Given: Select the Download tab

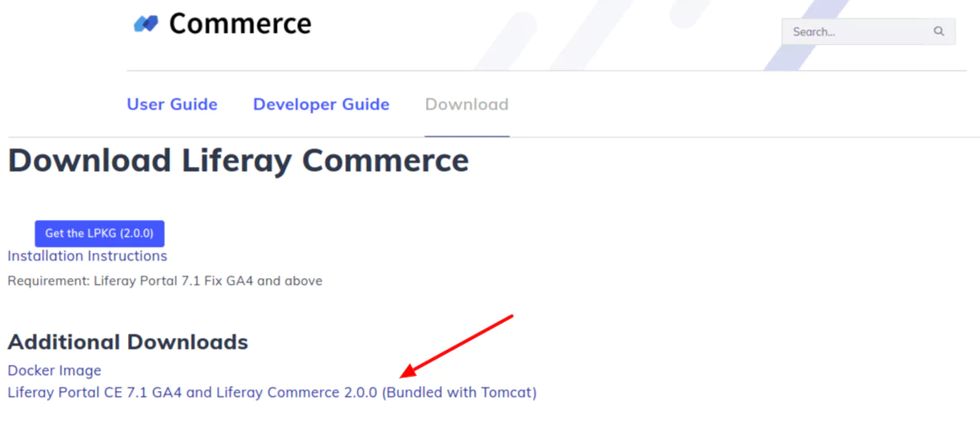Looking at the screenshot, I should 467,104.
